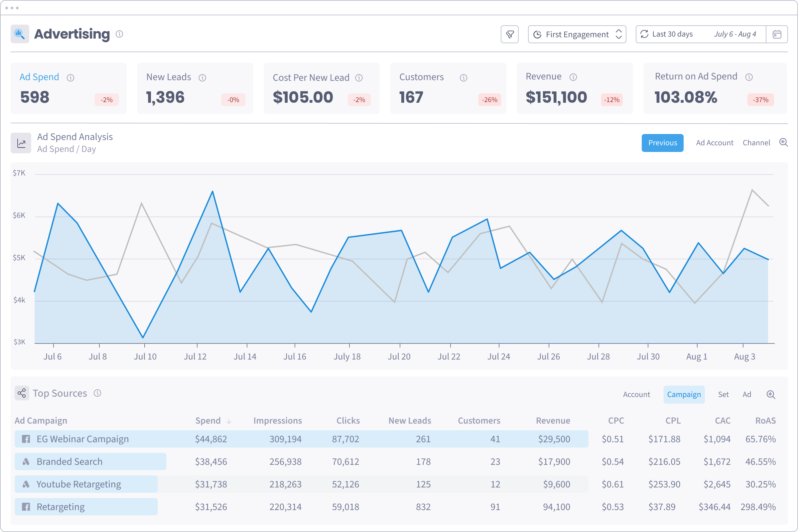
Task: Open the EG Webinar Campaign row
Action: (82, 439)
